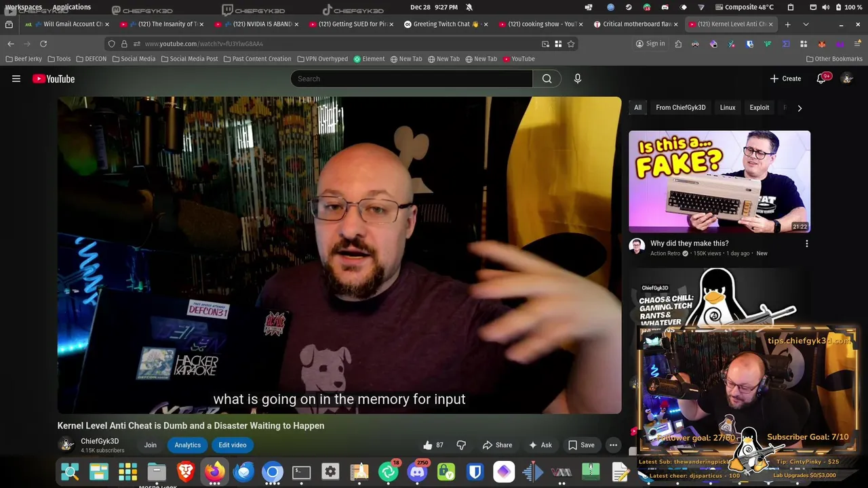Screen dimensions: 868x488
Task: List all tabs with the chevron
Action: [806, 24]
